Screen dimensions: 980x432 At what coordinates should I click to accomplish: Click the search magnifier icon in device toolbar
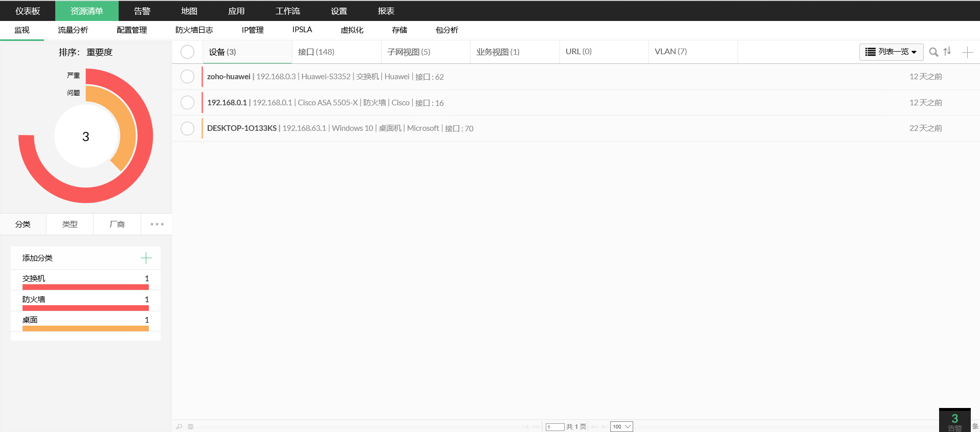pos(933,52)
